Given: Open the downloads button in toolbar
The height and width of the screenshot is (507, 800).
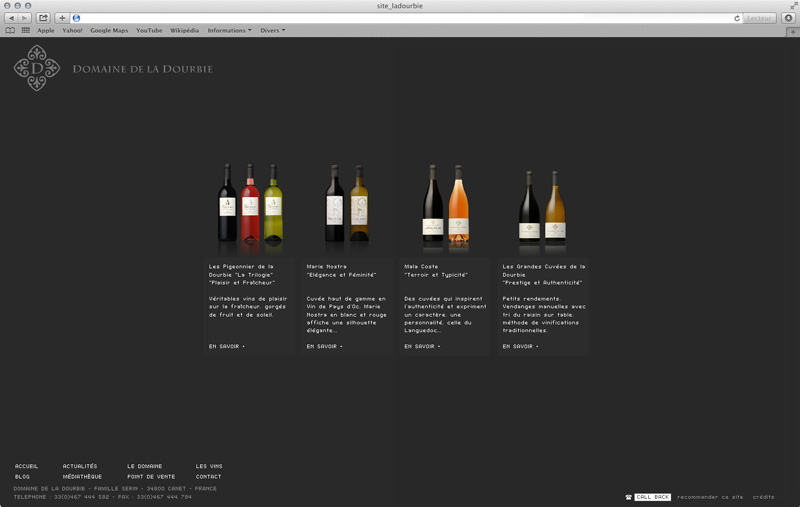Looking at the screenshot, I should point(789,18).
